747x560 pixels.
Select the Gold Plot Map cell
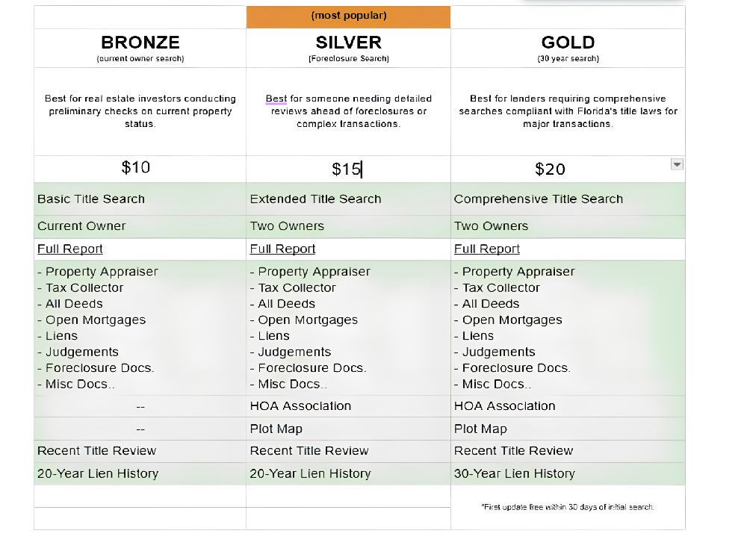coord(568,429)
